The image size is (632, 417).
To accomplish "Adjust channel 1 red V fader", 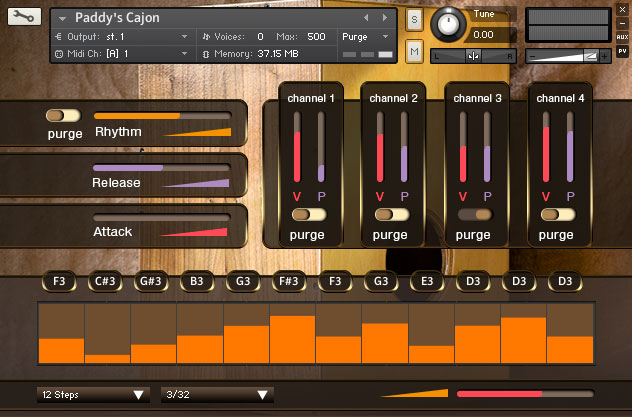I will pos(297,147).
